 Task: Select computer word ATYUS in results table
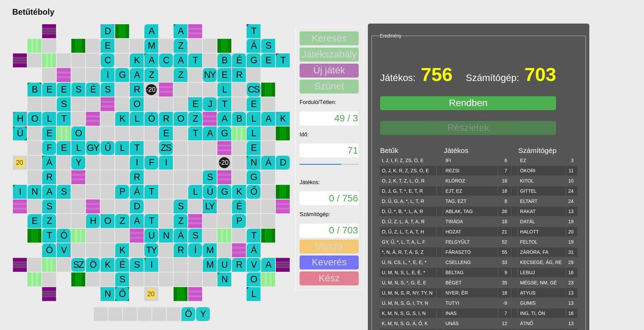pyautogui.click(x=527, y=293)
